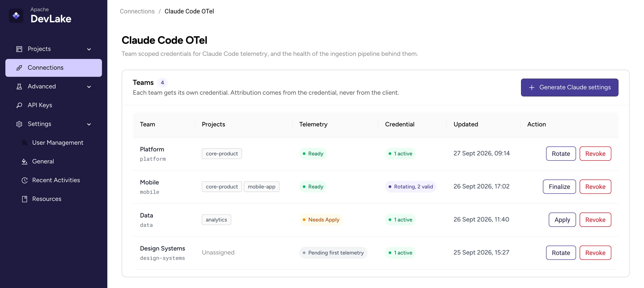Rotate the Platform team credential

pyautogui.click(x=561, y=154)
